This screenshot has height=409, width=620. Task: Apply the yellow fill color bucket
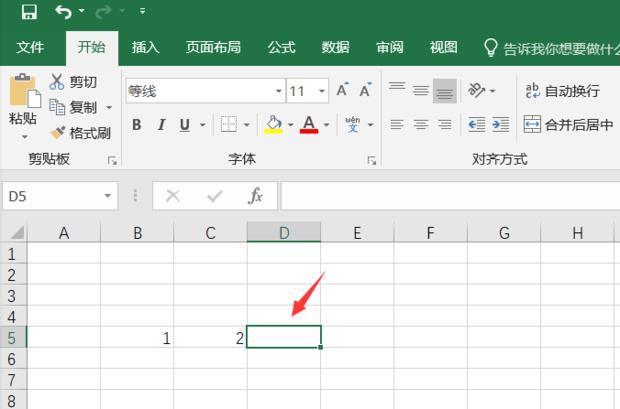[273, 125]
